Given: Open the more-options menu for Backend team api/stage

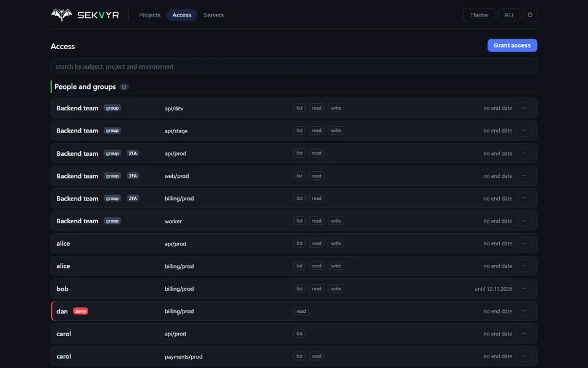Looking at the screenshot, I should (524, 131).
